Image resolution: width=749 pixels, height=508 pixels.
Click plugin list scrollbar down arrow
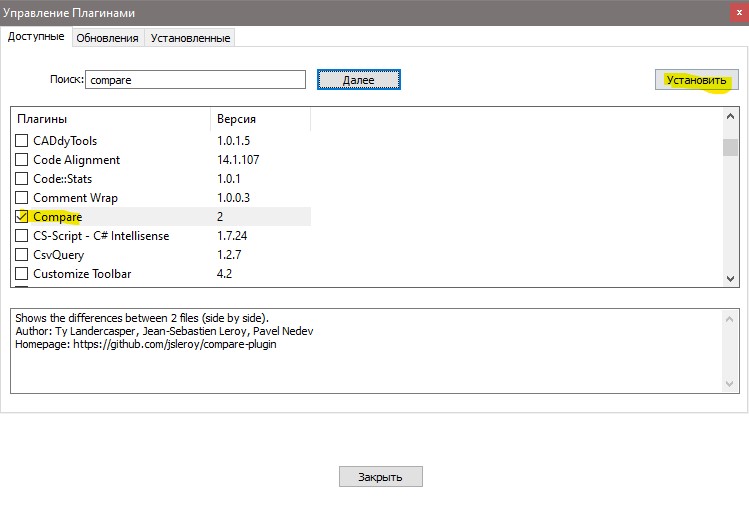tap(730, 279)
